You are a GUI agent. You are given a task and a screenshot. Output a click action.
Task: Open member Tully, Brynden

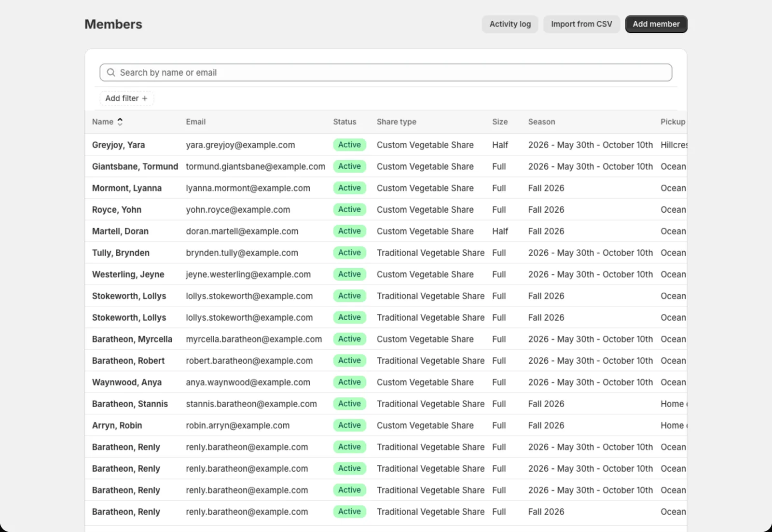pyautogui.click(x=121, y=253)
